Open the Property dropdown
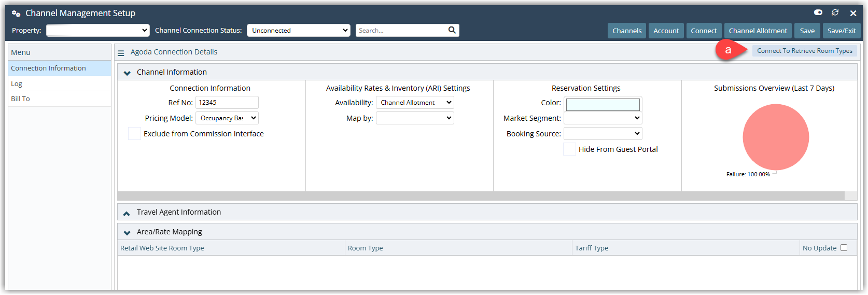The height and width of the screenshot is (295, 868). click(98, 30)
